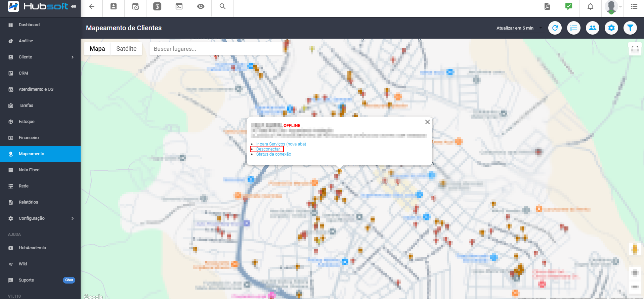Click the HubAcademia sidebar video icon
Image resolution: width=644 pixels, height=299 pixels.
[11, 248]
